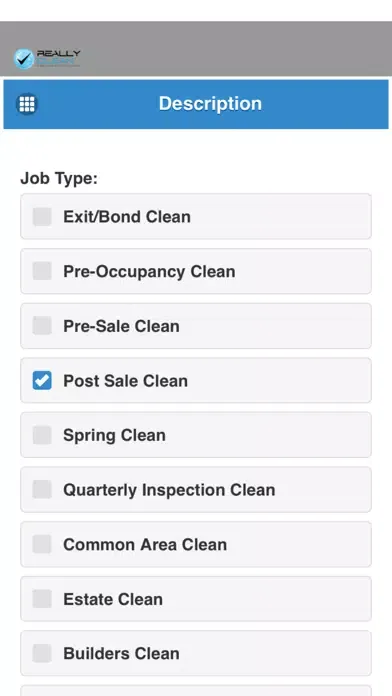
Task: Uncheck the Post Sale Clean checkbox
Action: click(42, 380)
